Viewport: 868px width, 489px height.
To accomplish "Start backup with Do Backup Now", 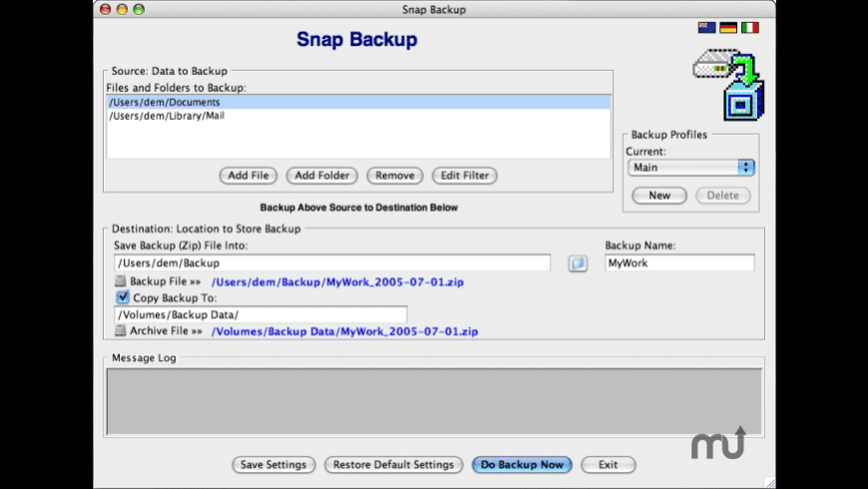I will point(522,465).
